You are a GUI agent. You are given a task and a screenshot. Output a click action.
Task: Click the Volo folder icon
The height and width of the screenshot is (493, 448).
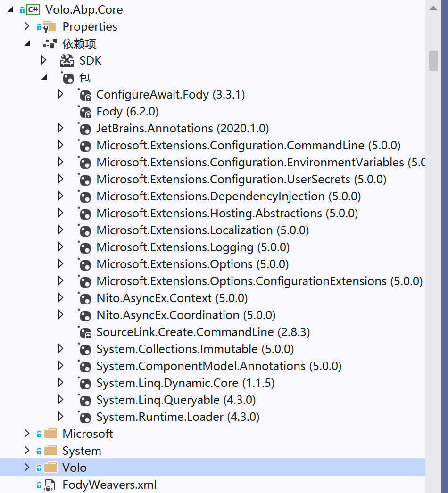pos(50,468)
